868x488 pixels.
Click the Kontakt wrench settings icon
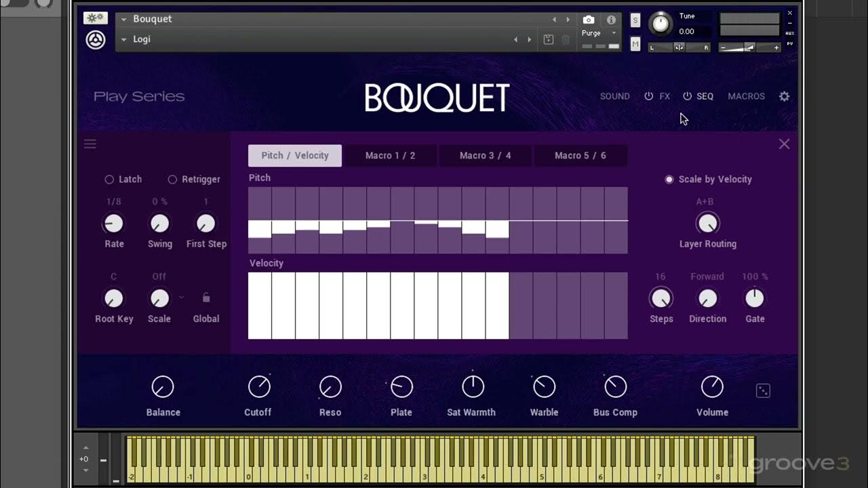[96, 18]
